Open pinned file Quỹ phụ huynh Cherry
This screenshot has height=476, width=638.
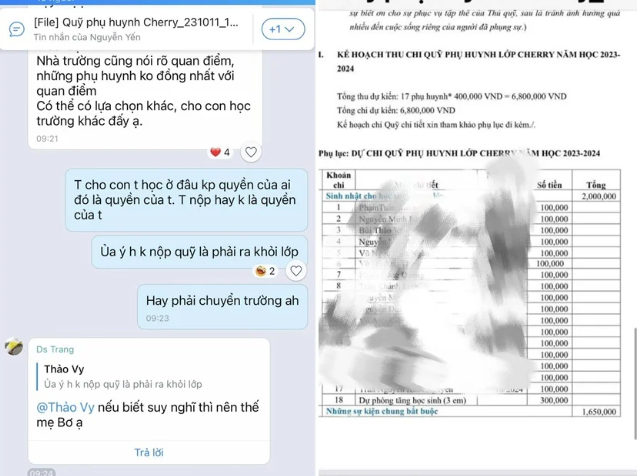pos(136,22)
